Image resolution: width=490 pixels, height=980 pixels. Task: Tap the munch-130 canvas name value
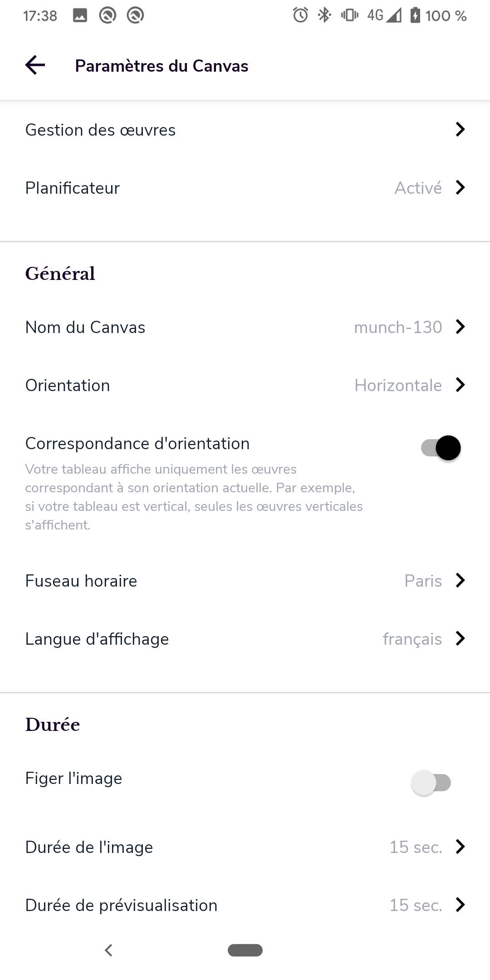(x=398, y=327)
